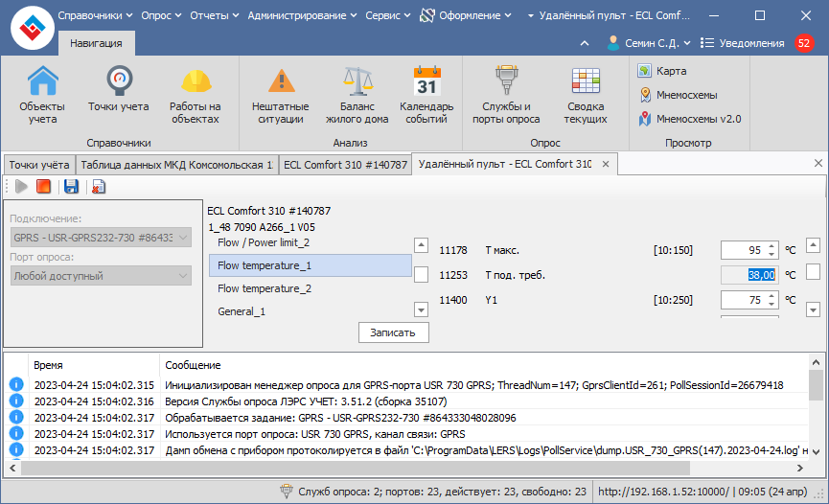Select General_1 in the list
Image resolution: width=829 pixels, height=504 pixels.
[x=310, y=311]
